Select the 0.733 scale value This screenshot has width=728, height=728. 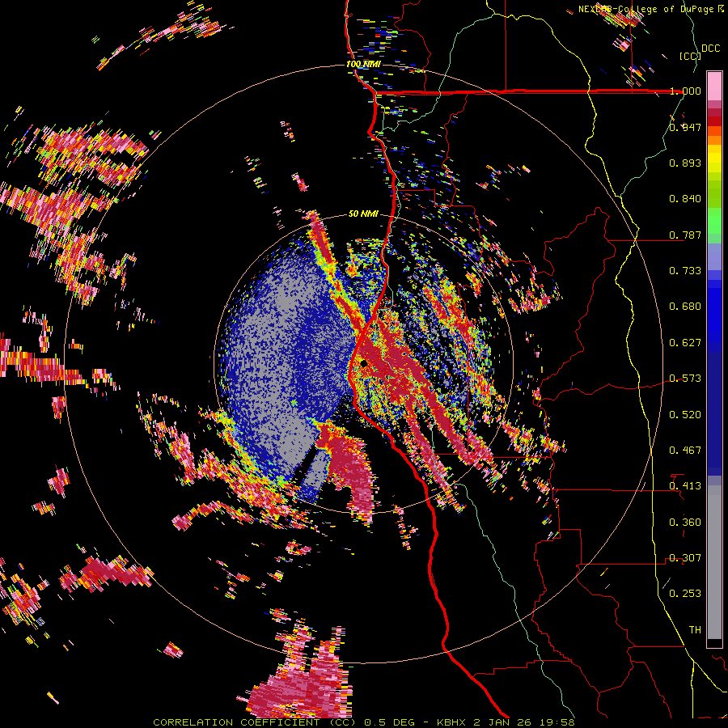685,270
